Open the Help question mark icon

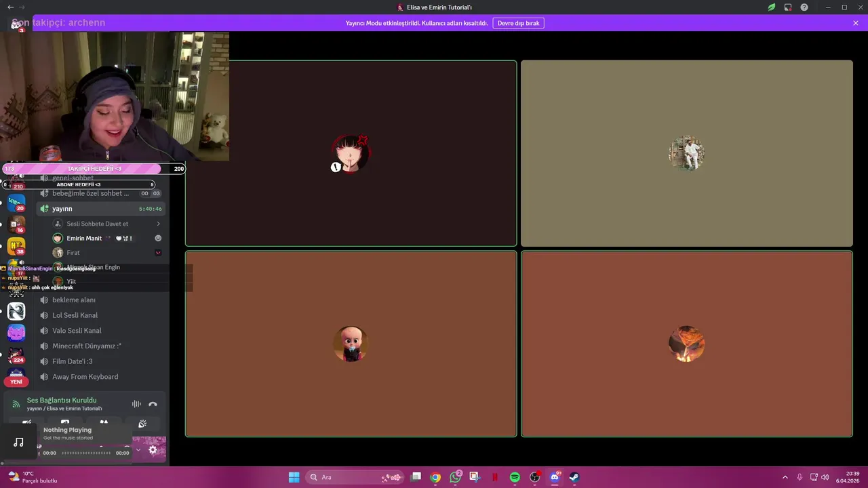[x=804, y=7]
